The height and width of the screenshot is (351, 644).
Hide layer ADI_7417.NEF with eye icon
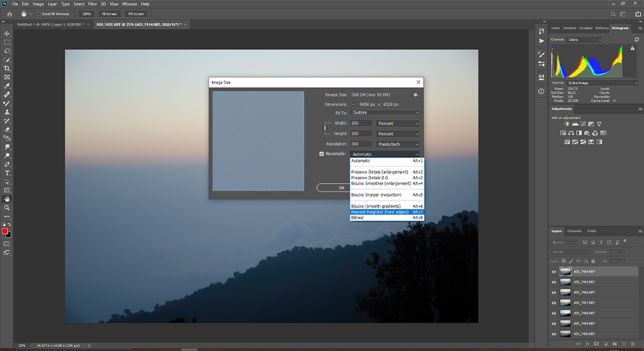pyautogui.click(x=554, y=303)
